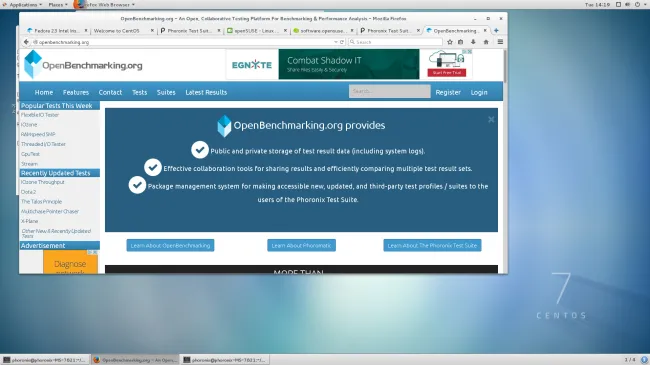Reload page using the refresh icon
Viewport: 650px width, 365px height.
(x=342, y=42)
